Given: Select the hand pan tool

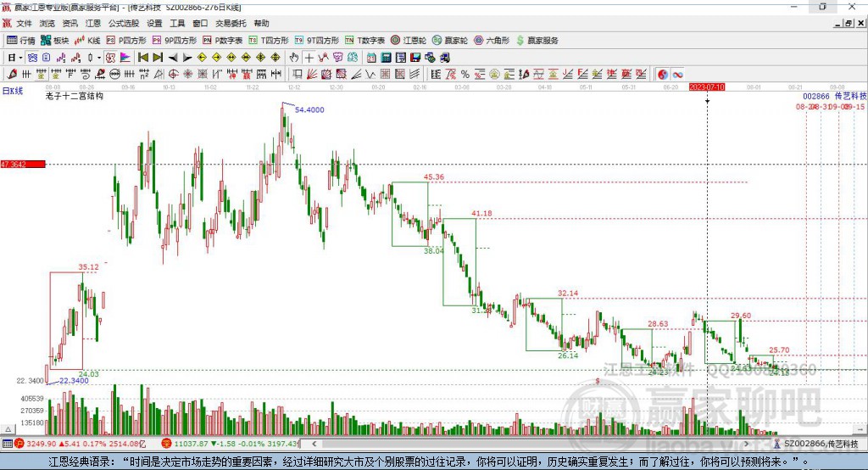Looking at the screenshot, I should [x=294, y=58].
